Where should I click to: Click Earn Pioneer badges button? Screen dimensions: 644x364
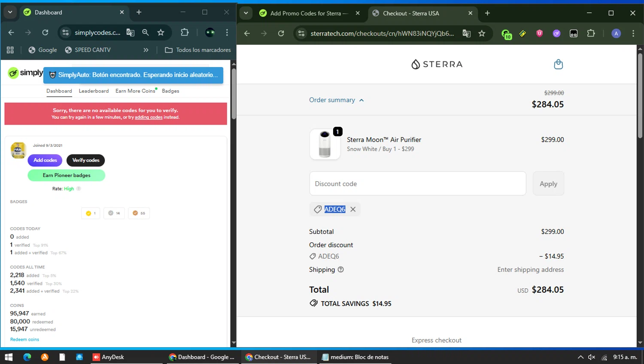click(67, 175)
